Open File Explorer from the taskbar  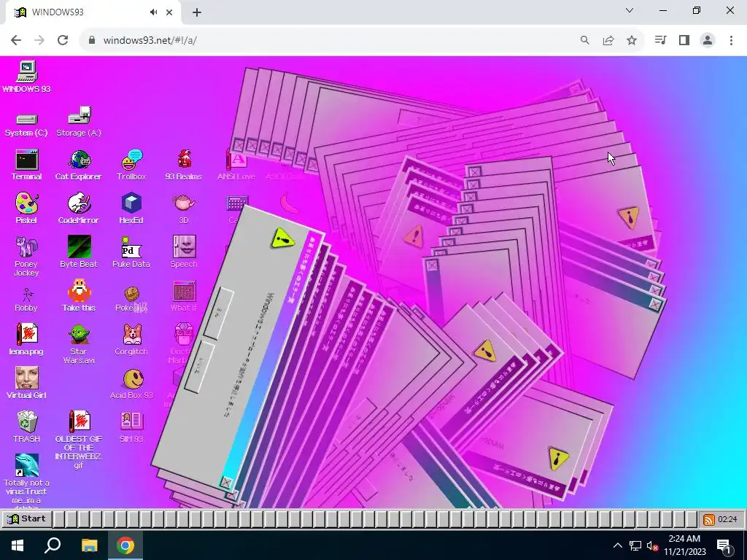click(89, 545)
